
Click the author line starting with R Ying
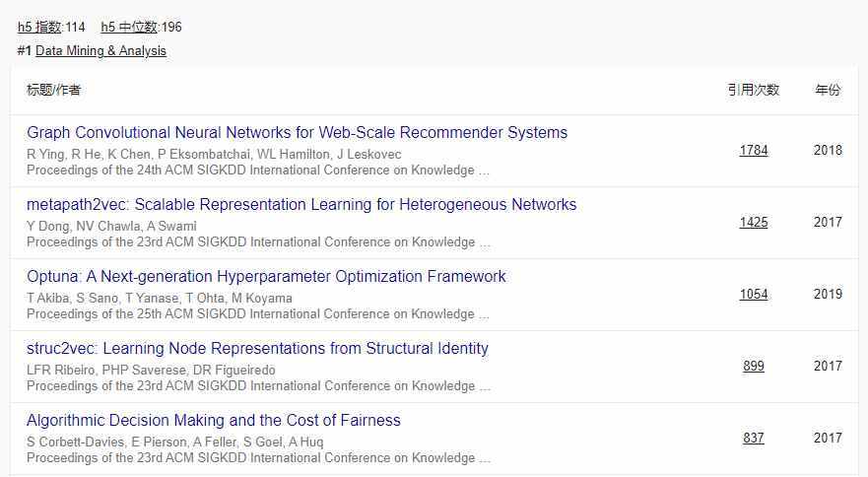214,155
